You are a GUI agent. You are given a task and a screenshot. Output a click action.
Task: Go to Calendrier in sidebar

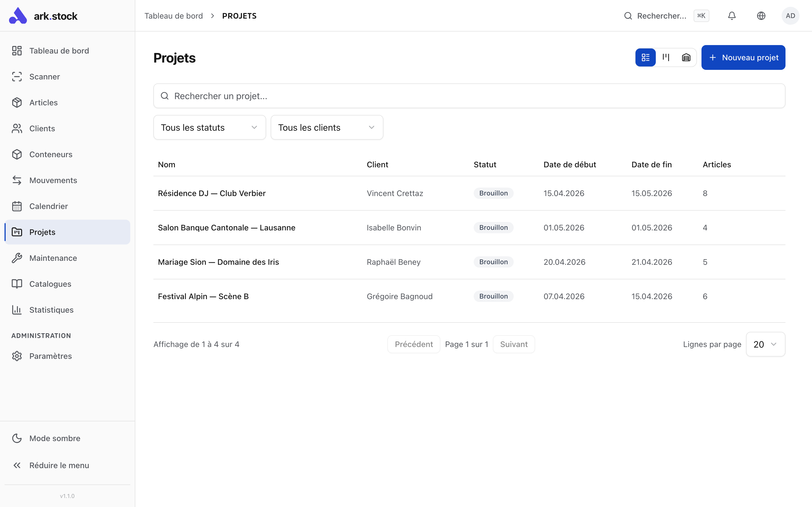(x=48, y=206)
